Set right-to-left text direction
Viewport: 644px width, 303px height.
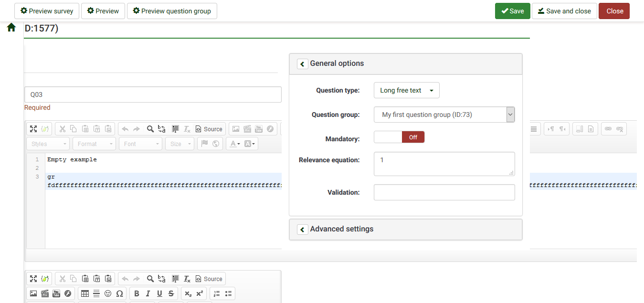click(x=562, y=129)
